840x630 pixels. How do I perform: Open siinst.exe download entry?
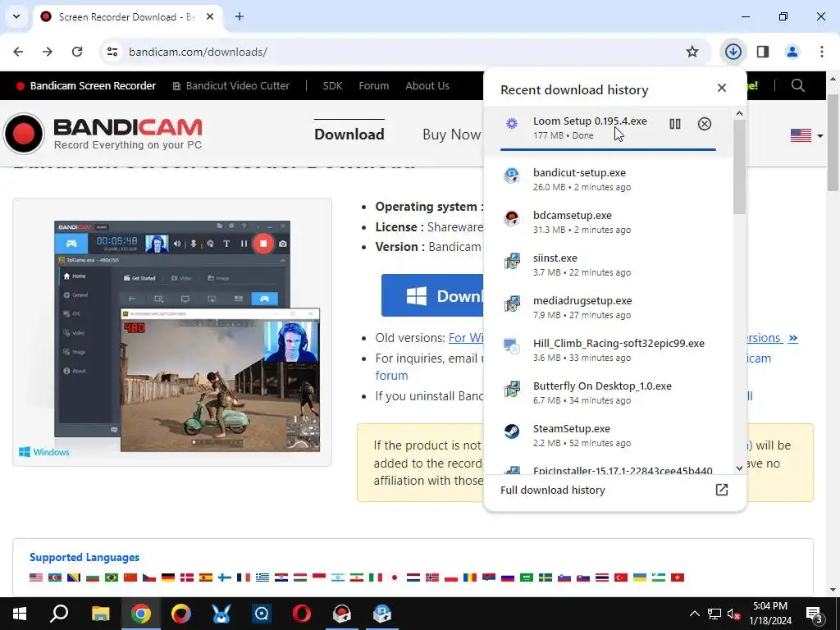pos(608,265)
